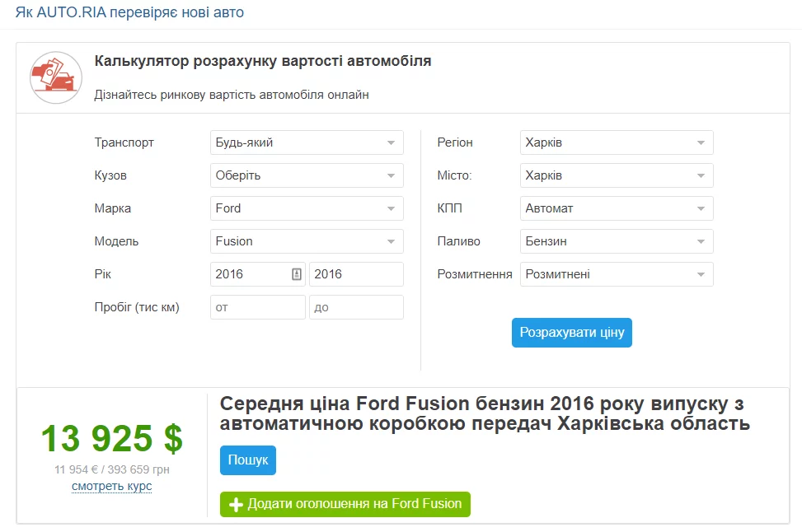
Task: Expand the Модель dropdown showing Fusion
Action: [x=307, y=241]
